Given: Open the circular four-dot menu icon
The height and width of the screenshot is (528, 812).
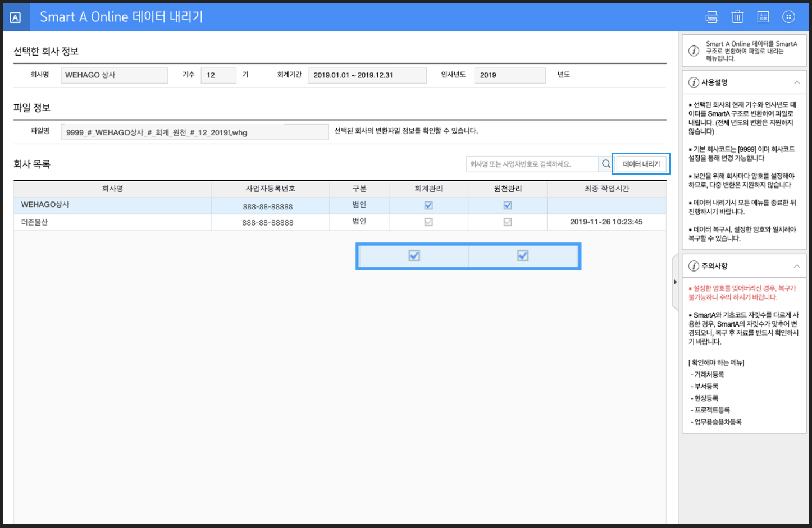Looking at the screenshot, I should [x=788, y=17].
